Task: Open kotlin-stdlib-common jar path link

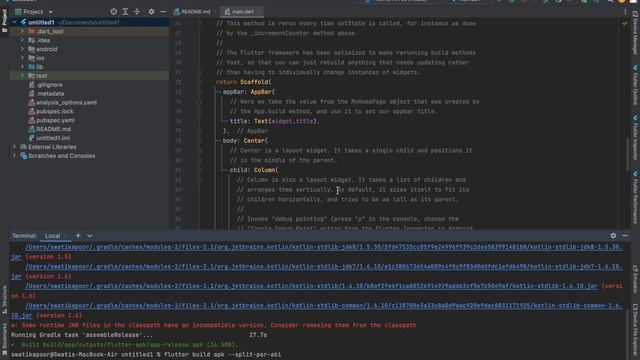Action: tap(324, 306)
